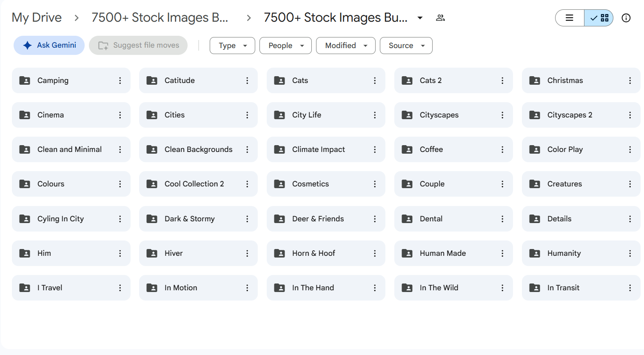This screenshot has height=355, width=644.
Task: Open more actions for Cool Collection 2 folder
Action: [x=247, y=184]
